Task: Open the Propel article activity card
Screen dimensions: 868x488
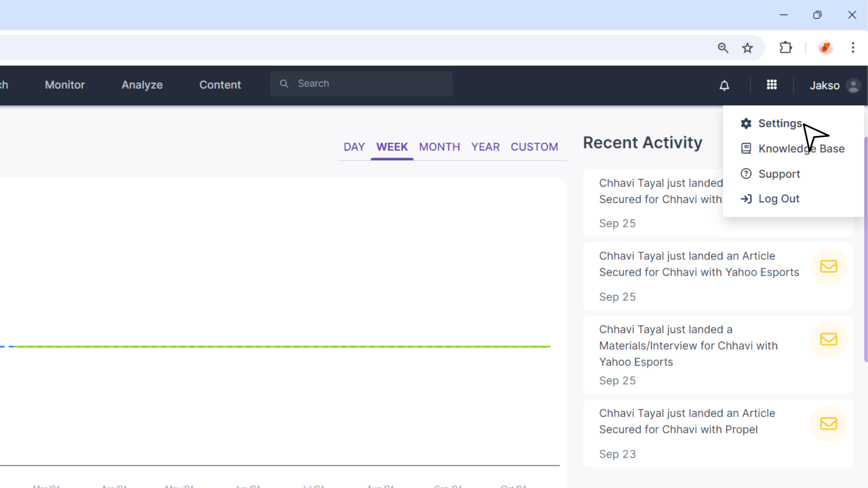Action: (x=718, y=433)
